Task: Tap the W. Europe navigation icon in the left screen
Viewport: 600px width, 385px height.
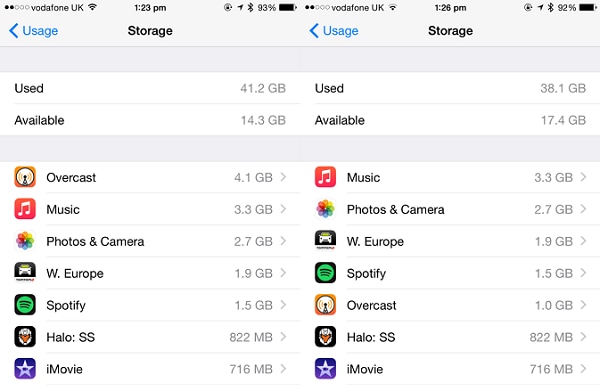Action: (25, 273)
